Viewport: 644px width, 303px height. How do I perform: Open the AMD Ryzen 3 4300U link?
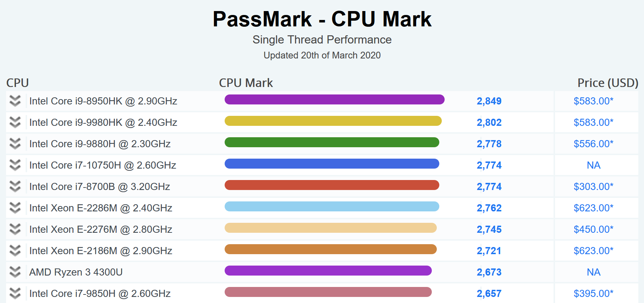(76, 272)
